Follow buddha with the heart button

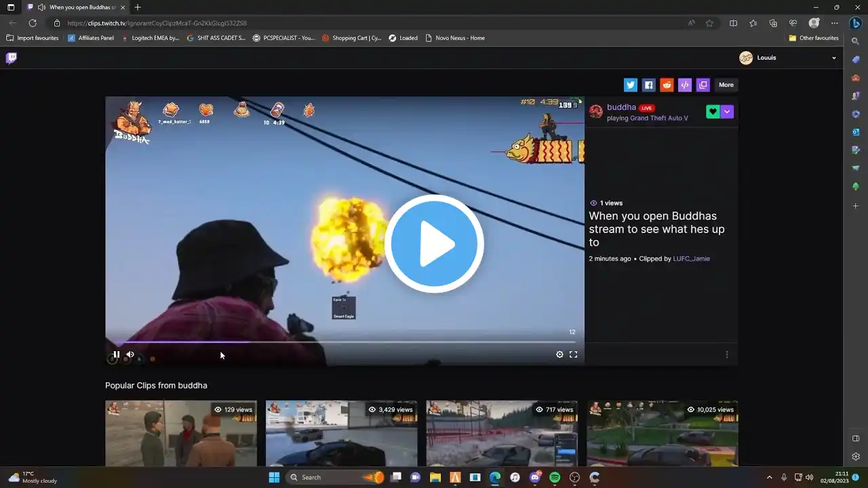(713, 112)
